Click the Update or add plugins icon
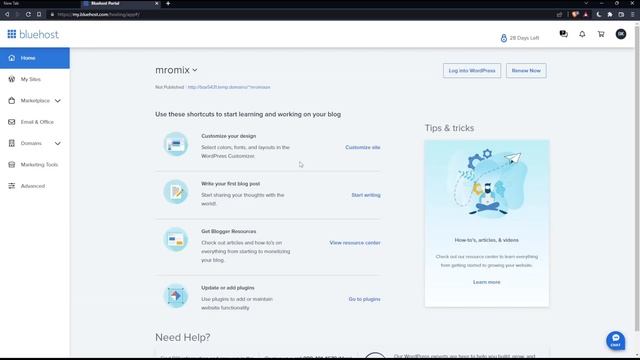Screen dimensions: 640x360 (176, 296)
